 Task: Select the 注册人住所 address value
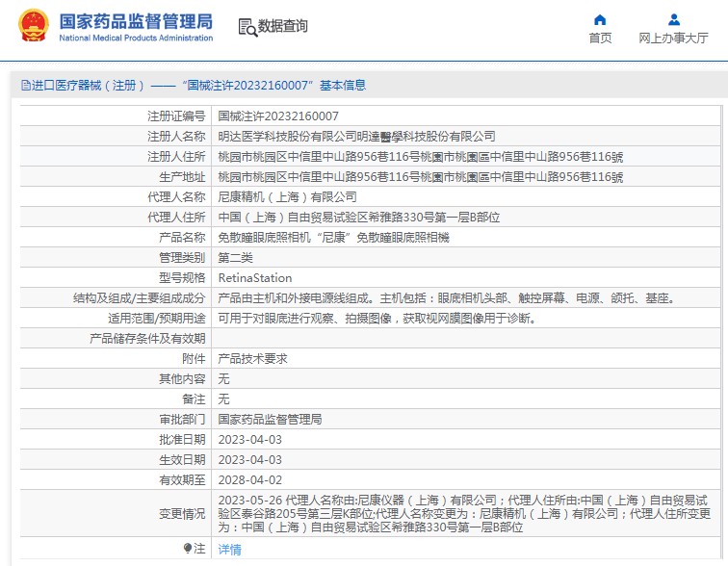coord(421,157)
